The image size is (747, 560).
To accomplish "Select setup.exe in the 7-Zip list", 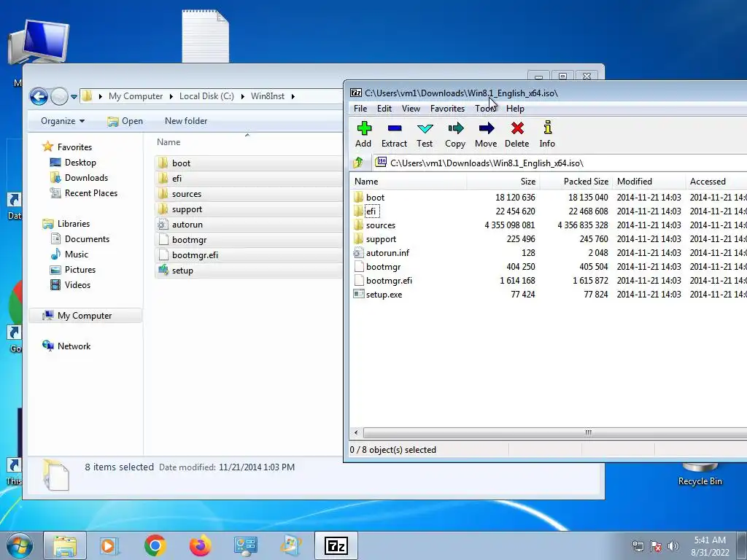I will [x=384, y=295].
